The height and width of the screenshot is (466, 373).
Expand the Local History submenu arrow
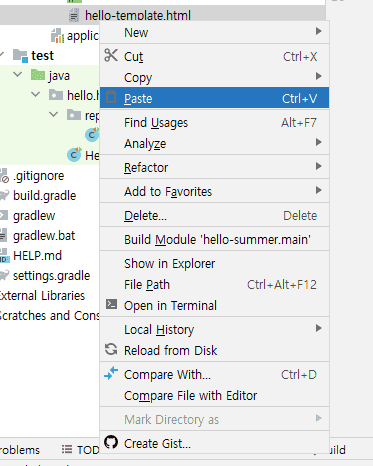coord(319,328)
